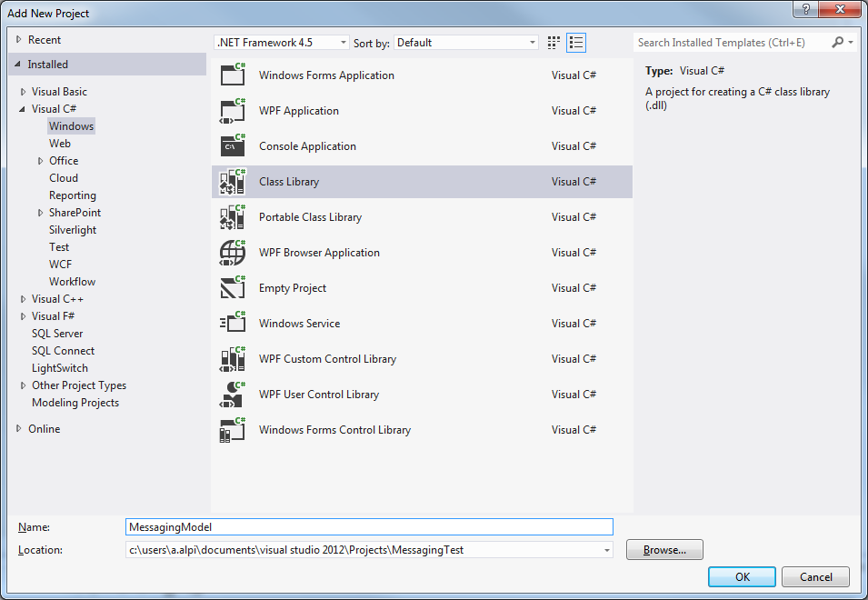
Task: Pick the Windows Service template icon
Action: click(233, 324)
